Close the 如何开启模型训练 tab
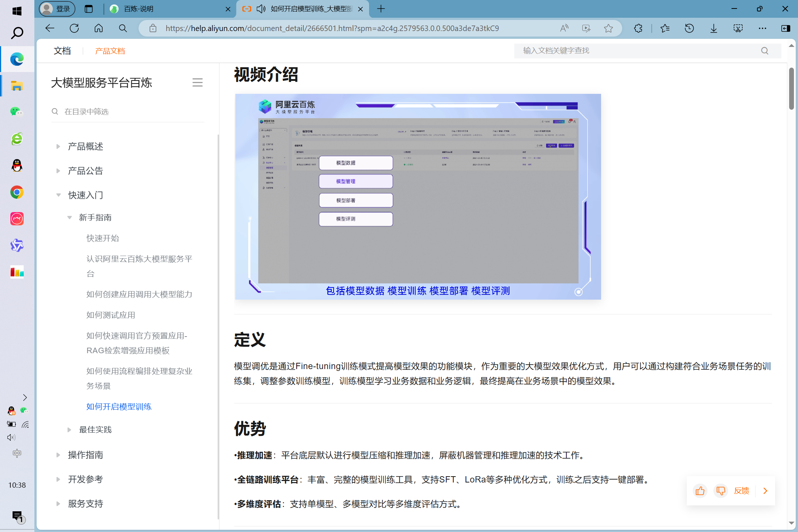Screen dimensions: 798x532 (360, 9)
